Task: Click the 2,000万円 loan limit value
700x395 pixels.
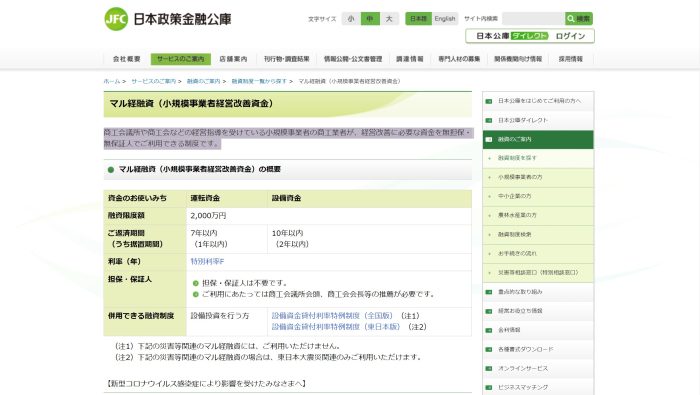Action: 208,216
